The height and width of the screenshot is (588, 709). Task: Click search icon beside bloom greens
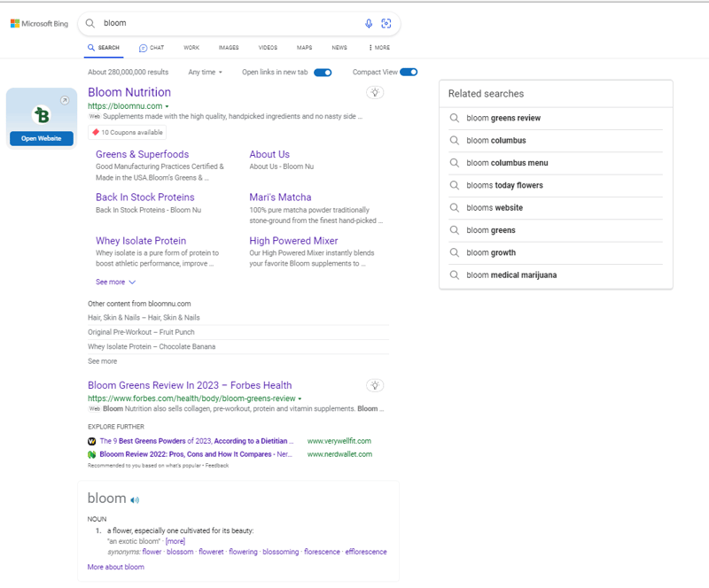(x=455, y=230)
